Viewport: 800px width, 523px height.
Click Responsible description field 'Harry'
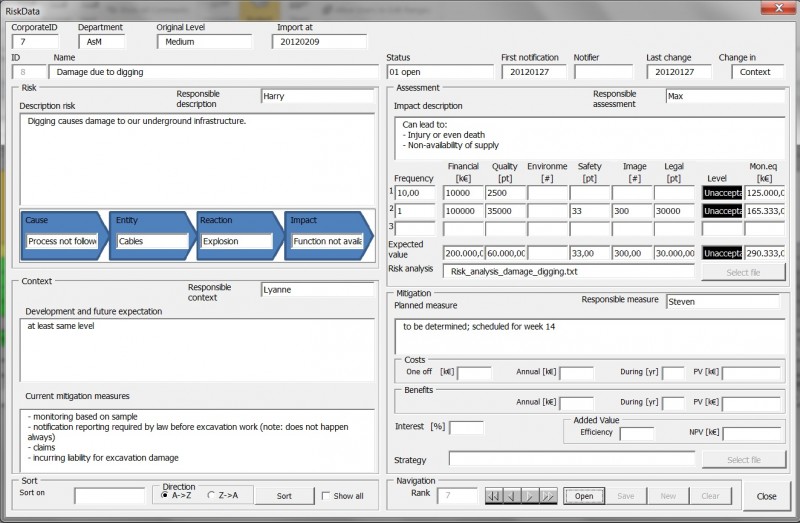[x=317, y=96]
